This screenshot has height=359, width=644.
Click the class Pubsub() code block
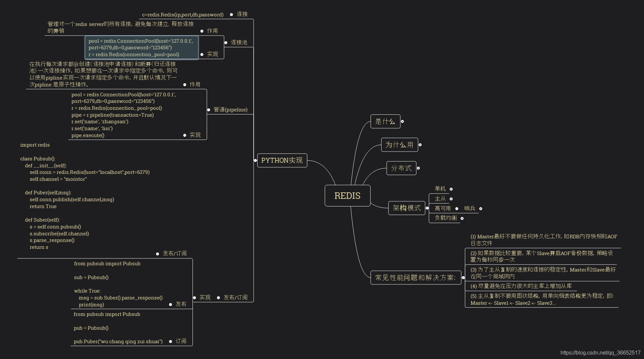(x=85, y=196)
